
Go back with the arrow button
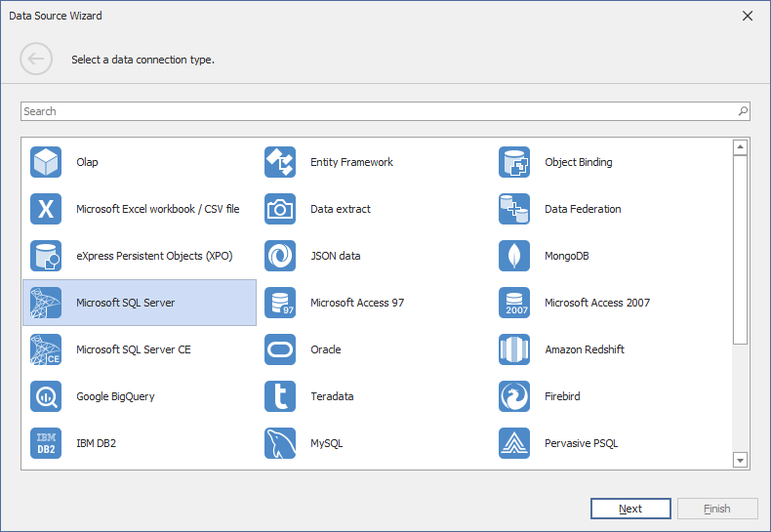click(x=36, y=59)
